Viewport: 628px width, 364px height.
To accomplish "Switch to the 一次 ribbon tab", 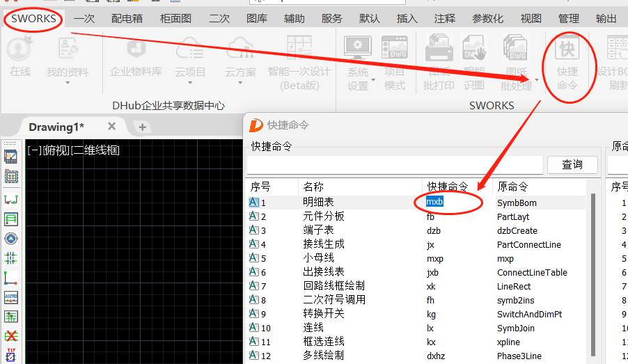I will (84, 18).
